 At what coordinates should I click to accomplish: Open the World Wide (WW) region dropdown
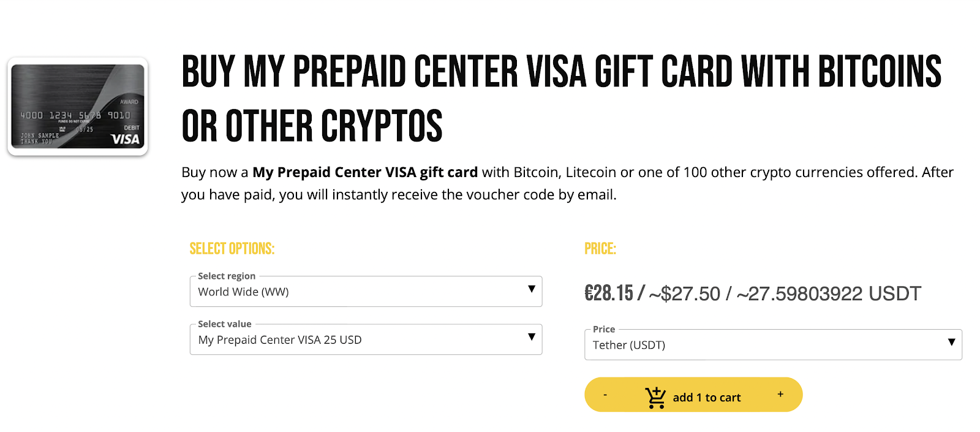(x=355, y=292)
